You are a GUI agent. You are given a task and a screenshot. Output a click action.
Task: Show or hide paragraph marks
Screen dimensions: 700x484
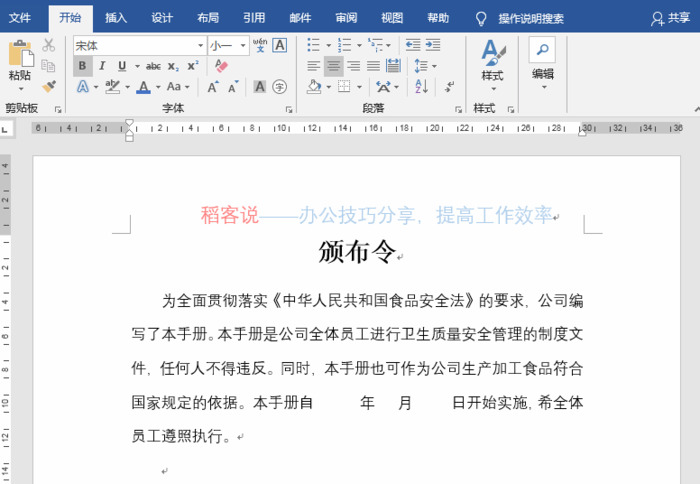(x=450, y=86)
